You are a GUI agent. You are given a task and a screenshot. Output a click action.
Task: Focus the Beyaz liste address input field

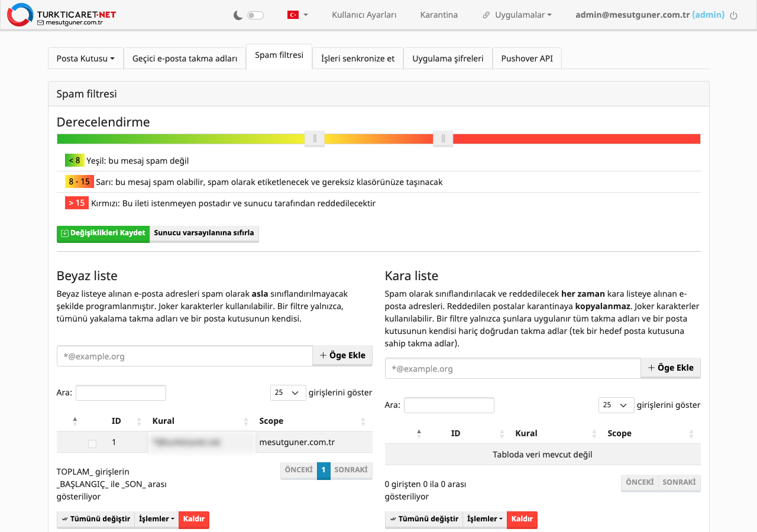coord(185,356)
